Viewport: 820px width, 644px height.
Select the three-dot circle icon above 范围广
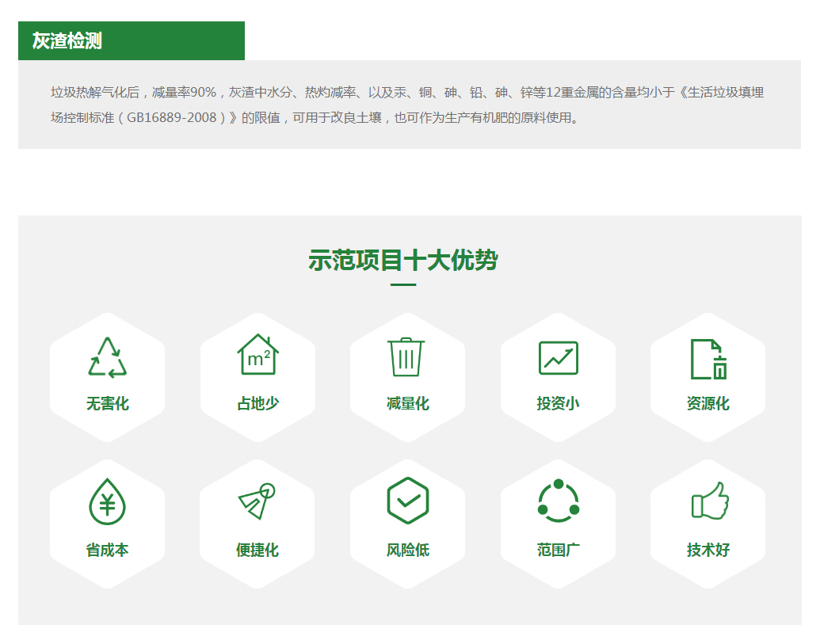pyautogui.click(x=558, y=501)
